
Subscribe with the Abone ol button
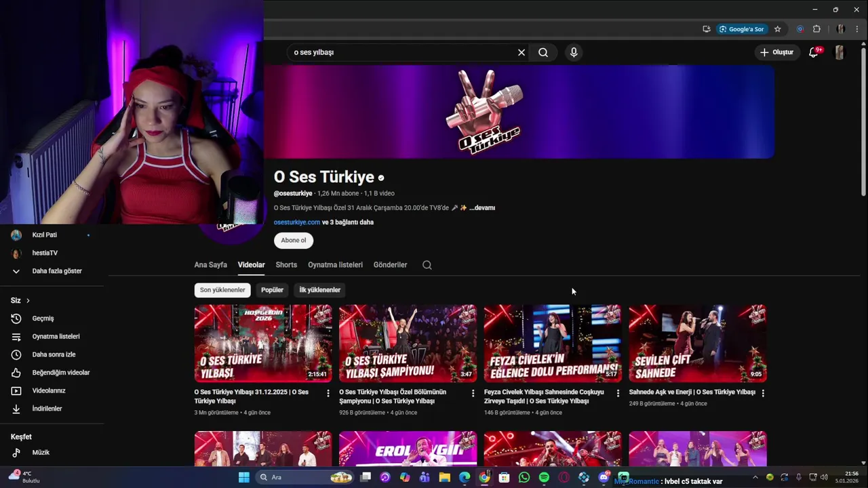[294, 240]
